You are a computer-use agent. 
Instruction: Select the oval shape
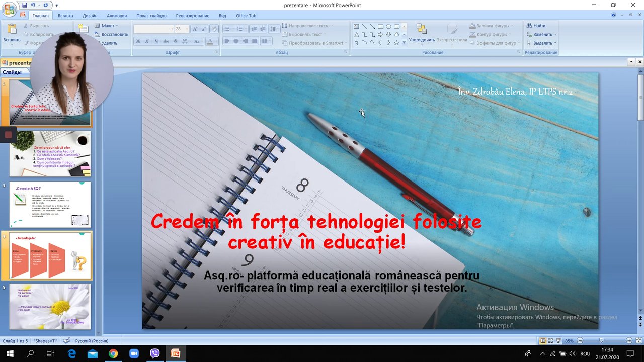(x=388, y=26)
